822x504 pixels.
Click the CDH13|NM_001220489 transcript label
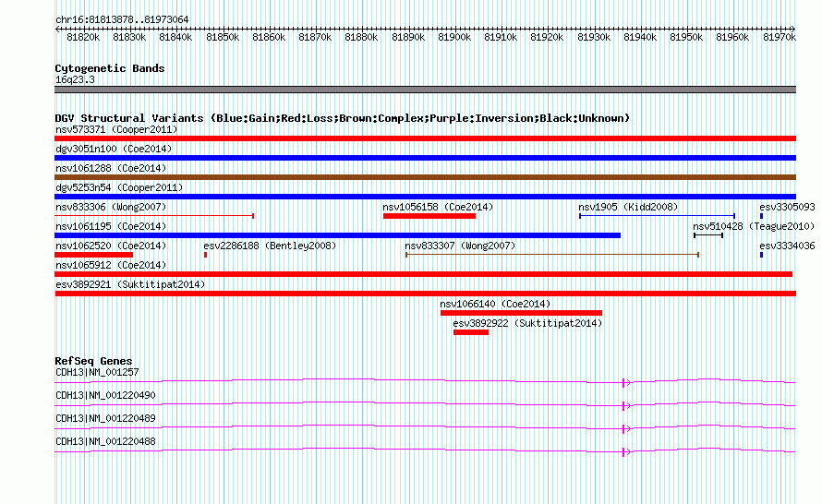tap(105, 418)
